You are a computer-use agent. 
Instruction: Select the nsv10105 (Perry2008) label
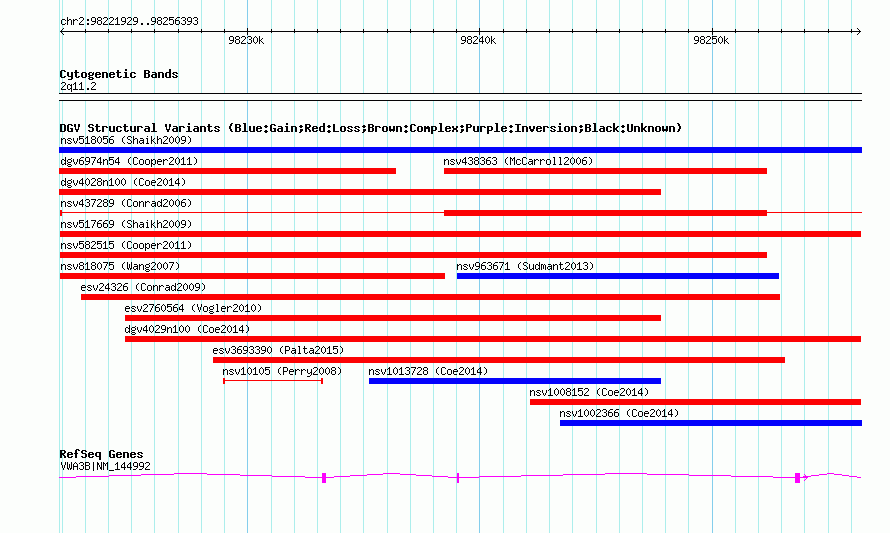click(282, 371)
